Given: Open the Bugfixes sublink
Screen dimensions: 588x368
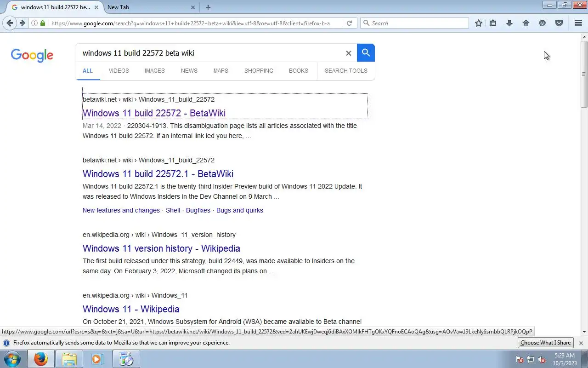Looking at the screenshot, I should click(198, 210).
